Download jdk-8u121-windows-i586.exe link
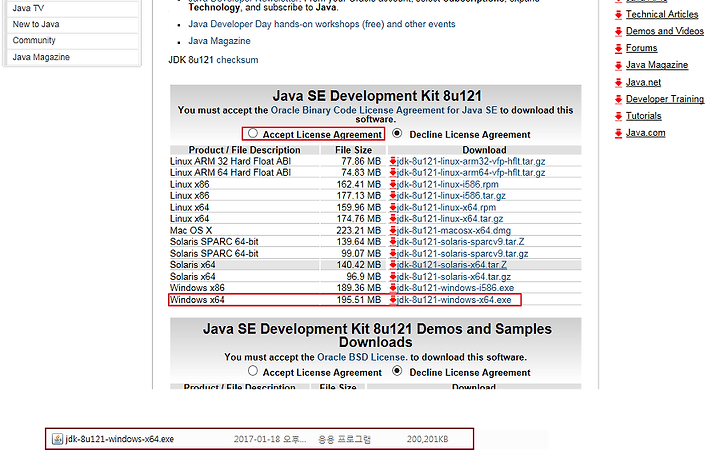The width and height of the screenshot is (720, 466). coord(456,288)
